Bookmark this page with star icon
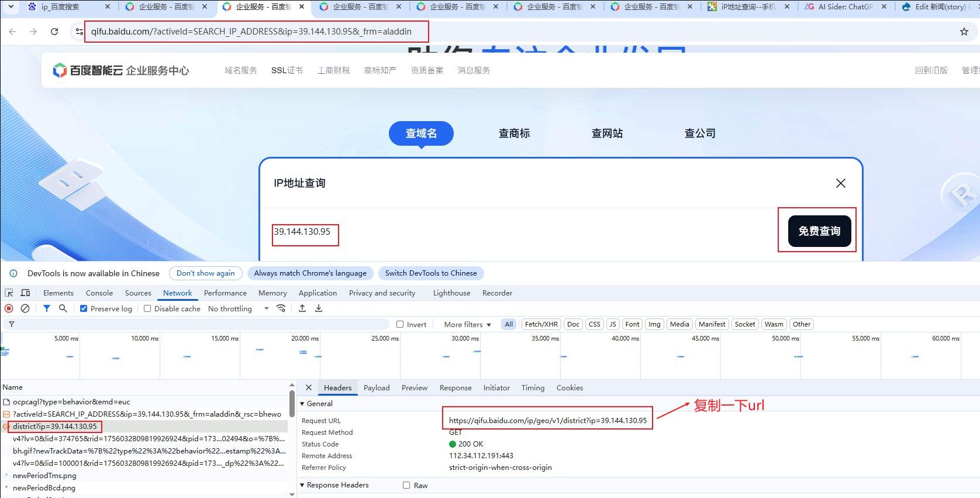The width and height of the screenshot is (980, 498). pos(964,32)
